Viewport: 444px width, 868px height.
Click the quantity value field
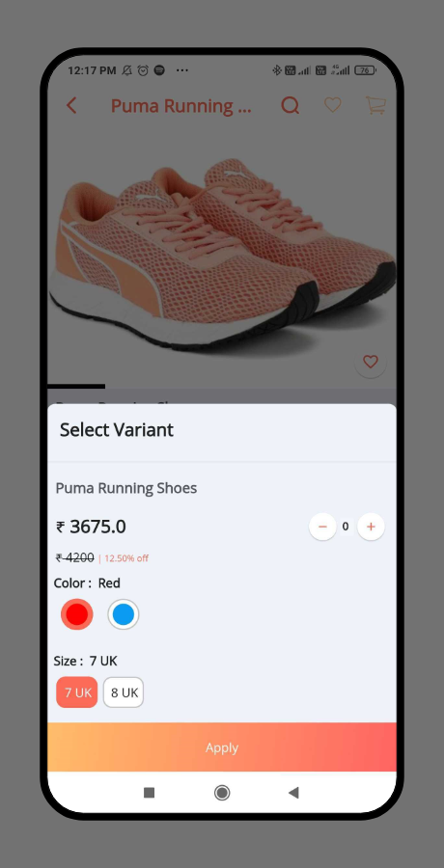tap(346, 527)
